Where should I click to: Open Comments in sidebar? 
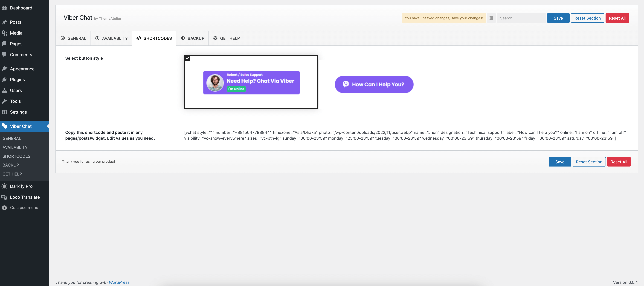click(21, 54)
